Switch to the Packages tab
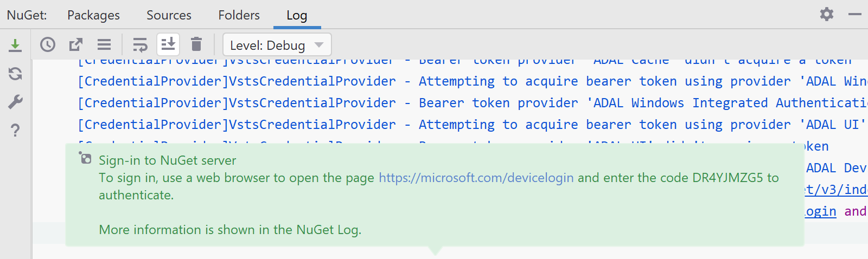 [93, 15]
